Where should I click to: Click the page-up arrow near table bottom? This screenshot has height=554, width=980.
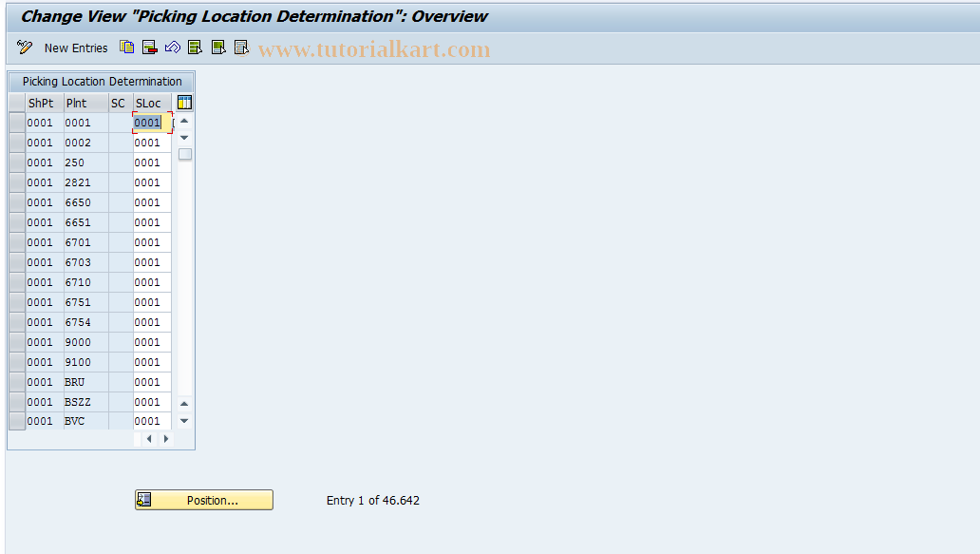click(x=184, y=404)
